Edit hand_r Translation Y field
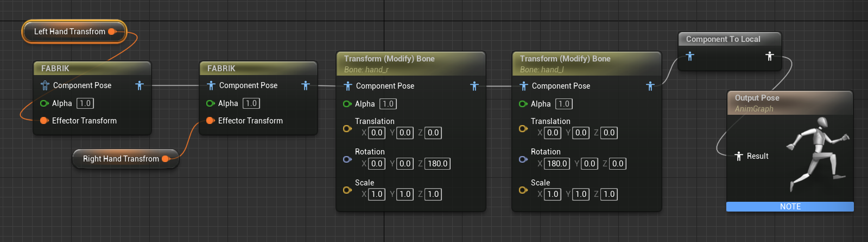The height and width of the screenshot is (242, 868). (405, 133)
